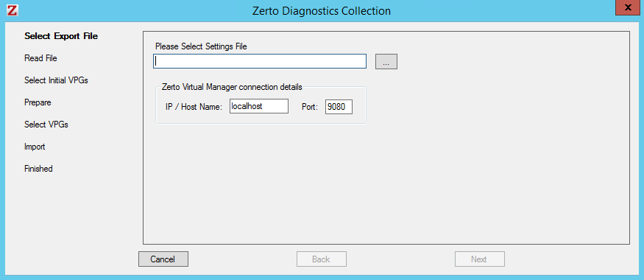Edit the Port number field
The height and width of the screenshot is (280, 644).
tap(339, 107)
